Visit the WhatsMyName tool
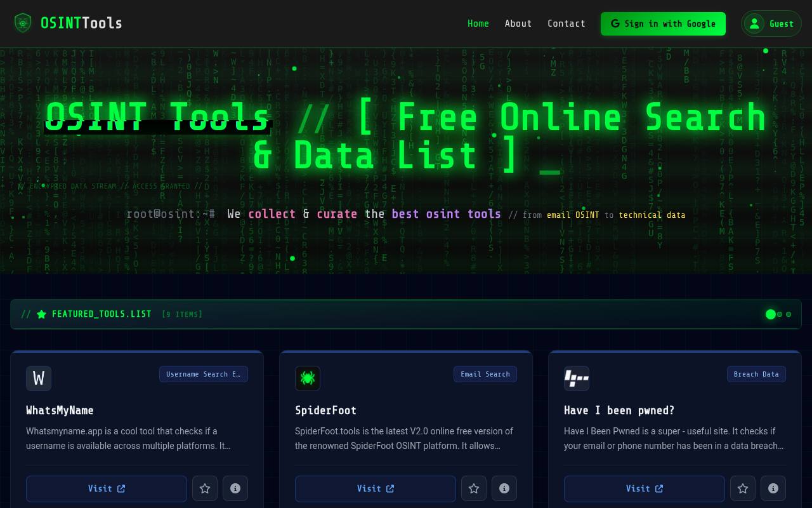Screen dimensions: 812x508 point(107,488)
